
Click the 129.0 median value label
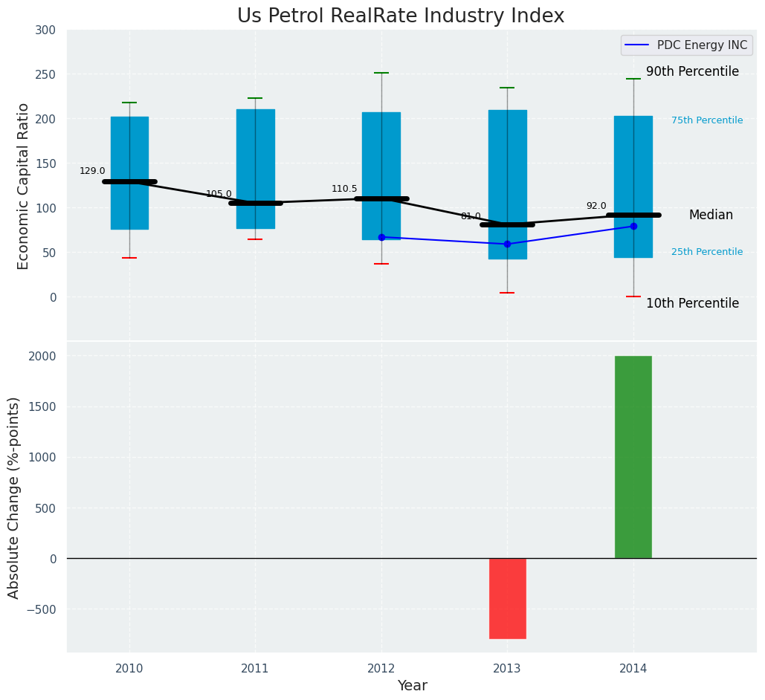pyautogui.click(x=92, y=171)
